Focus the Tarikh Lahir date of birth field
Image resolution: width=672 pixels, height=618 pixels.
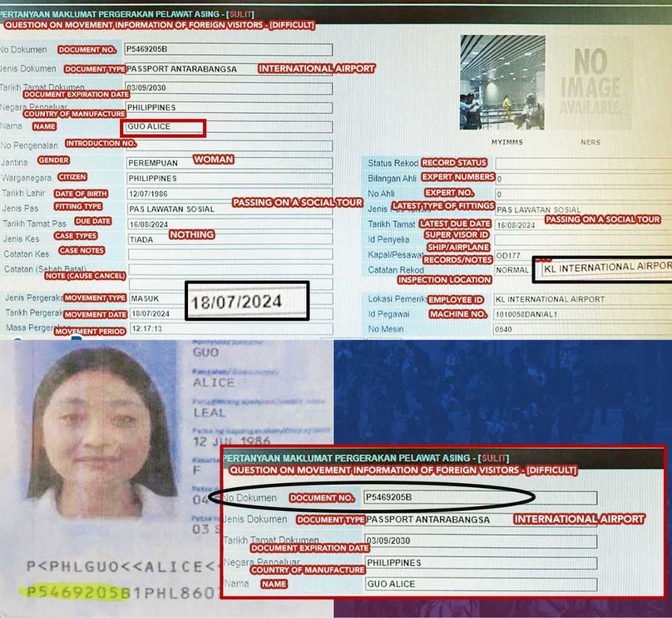tap(229, 194)
